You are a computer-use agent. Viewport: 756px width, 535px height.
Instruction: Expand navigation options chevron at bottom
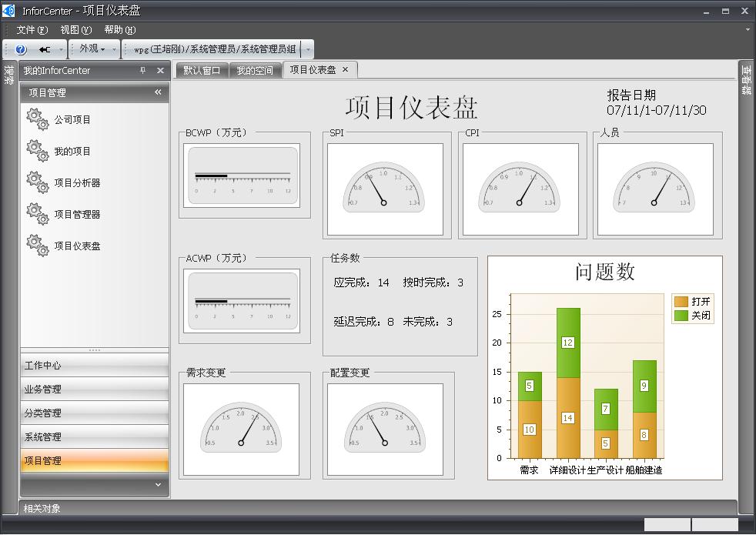(x=158, y=484)
